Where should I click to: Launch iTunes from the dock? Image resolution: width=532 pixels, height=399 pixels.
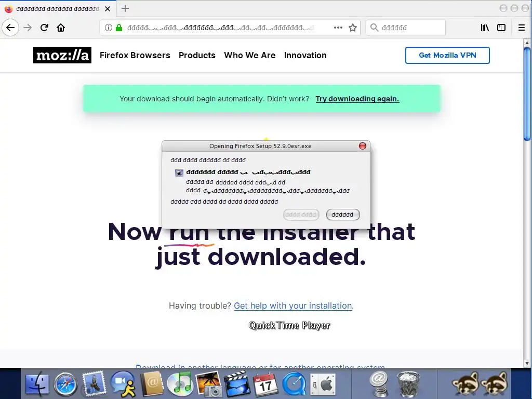[180, 384]
